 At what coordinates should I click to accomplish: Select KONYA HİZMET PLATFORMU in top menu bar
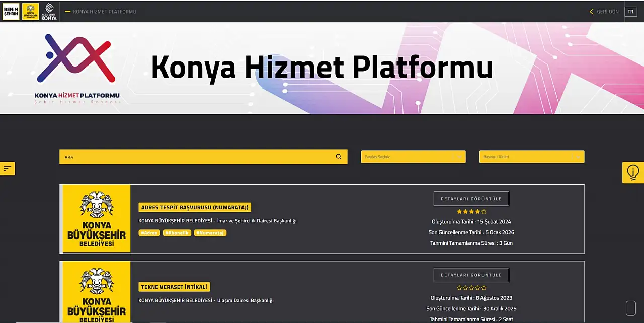(x=105, y=11)
